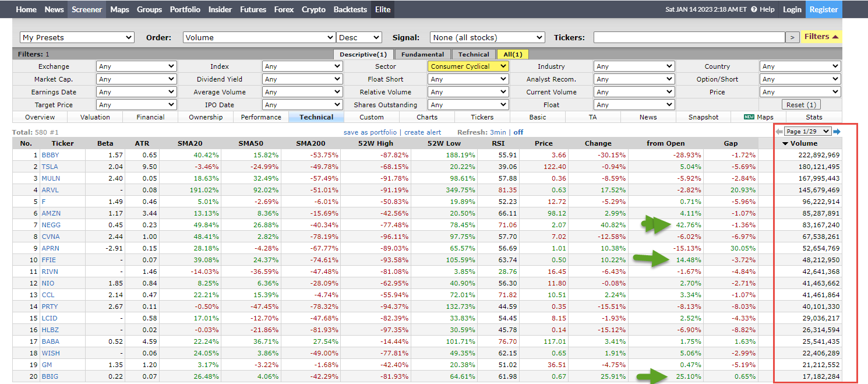868x384 pixels.
Task: Open the My Presets dropdown
Action: pyautogui.click(x=77, y=37)
